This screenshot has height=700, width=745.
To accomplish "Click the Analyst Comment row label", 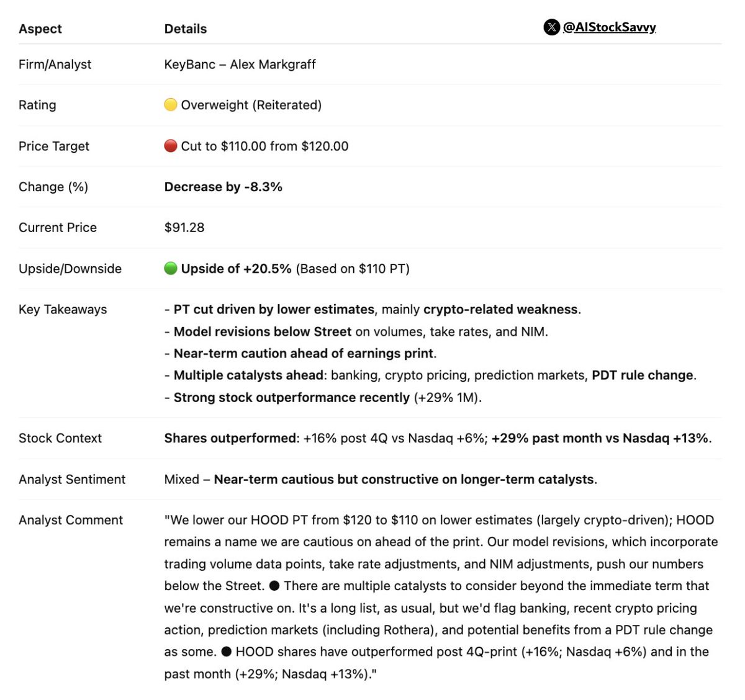I will 71,520.
